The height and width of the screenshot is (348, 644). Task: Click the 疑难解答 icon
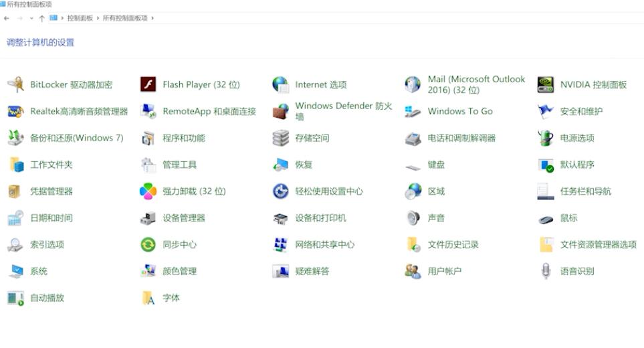click(280, 272)
